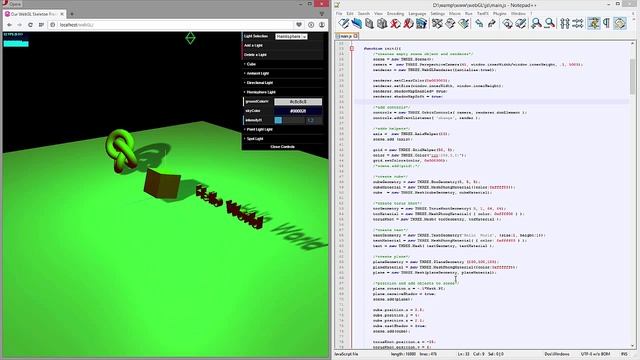The width and height of the screenshot is (640, 360).
Task: Open the Search menu in Notepad++
Action: point(363,13)
